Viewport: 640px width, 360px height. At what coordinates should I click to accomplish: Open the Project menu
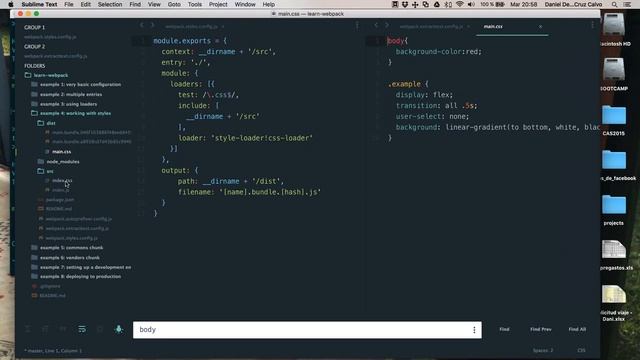point(218,4)
